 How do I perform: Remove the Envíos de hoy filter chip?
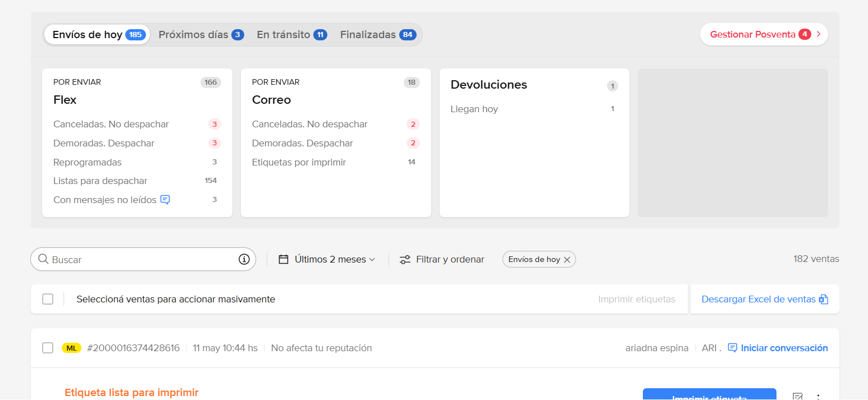pyautogui.click(x=567, y=260)
